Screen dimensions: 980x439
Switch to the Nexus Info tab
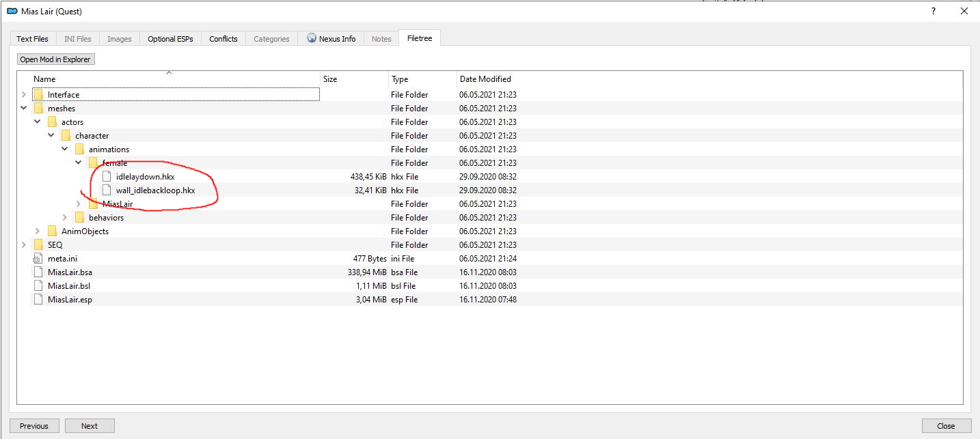pos(331,39)
